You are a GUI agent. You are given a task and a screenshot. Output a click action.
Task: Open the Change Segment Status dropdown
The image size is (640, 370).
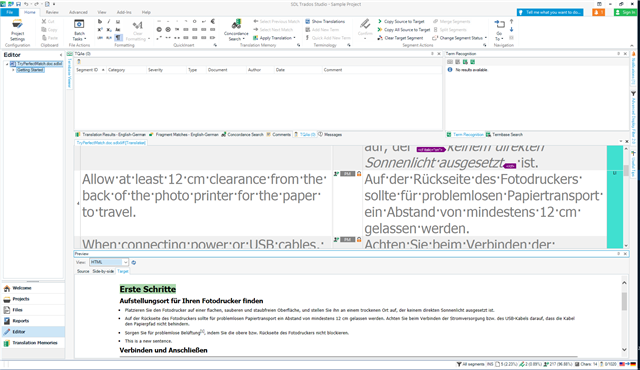(460, 38)
